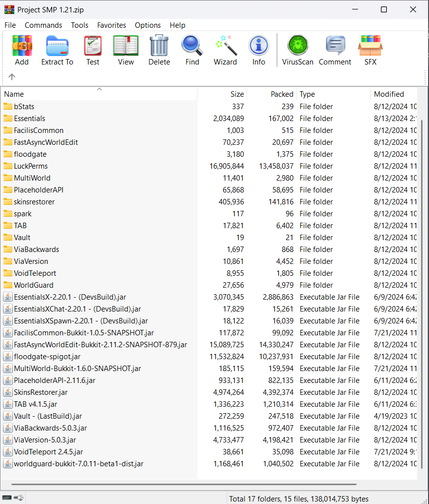Viewport: 429px width, 504px height.
Task: Select EssentialsXChat-2.20.1 - (DevsBuild).jar
Action: 209,309
